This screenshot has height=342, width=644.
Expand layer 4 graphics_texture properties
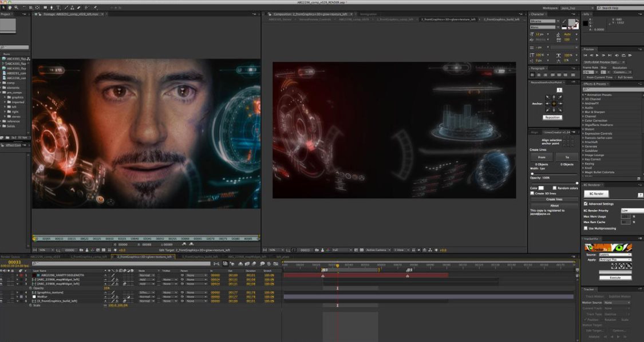[17, 292]
